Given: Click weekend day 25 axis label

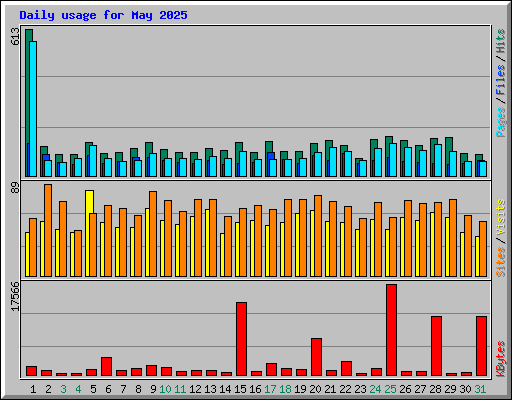Looking at the screenshot, I should (390, 389).
